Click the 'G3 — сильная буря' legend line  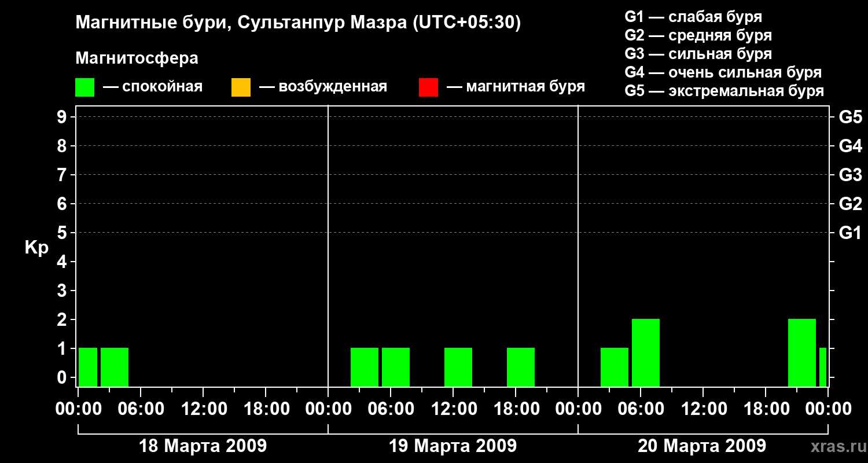[698, 54]
